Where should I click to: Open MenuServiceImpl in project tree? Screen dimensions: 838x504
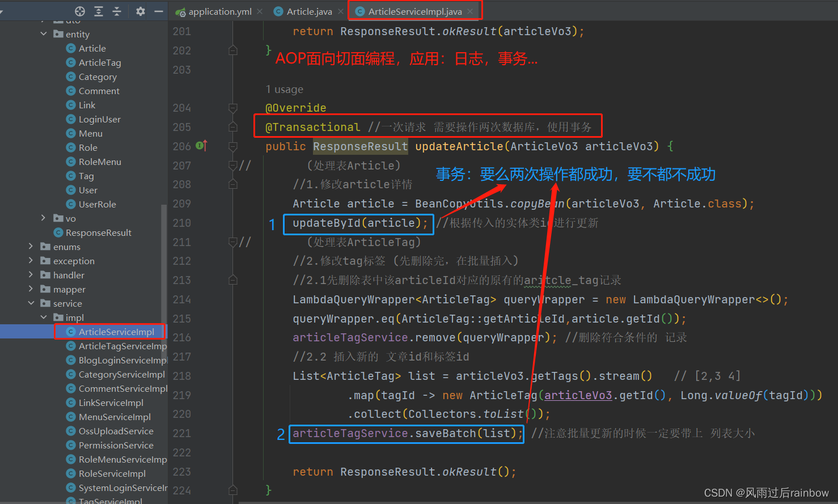click(115, 417)
